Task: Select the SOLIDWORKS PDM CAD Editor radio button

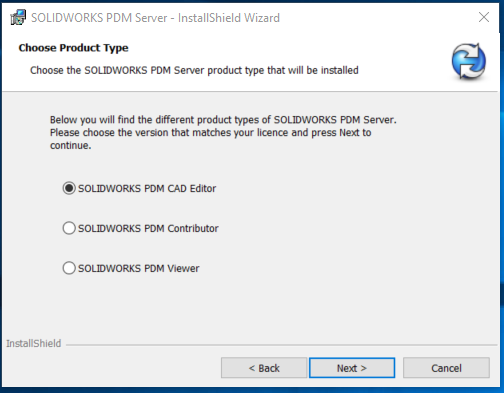Action: (x=69, y=188)
